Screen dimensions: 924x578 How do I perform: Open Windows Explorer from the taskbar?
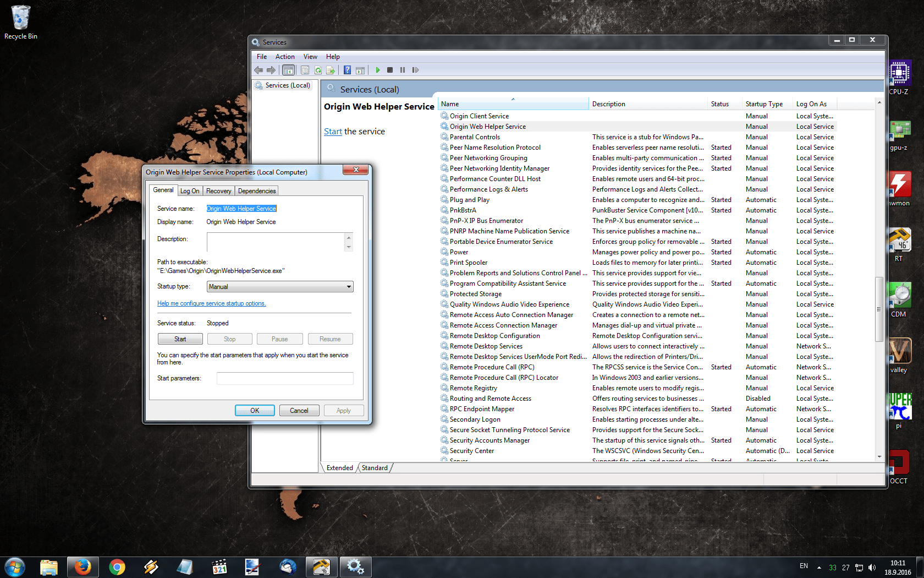[49, 567]
